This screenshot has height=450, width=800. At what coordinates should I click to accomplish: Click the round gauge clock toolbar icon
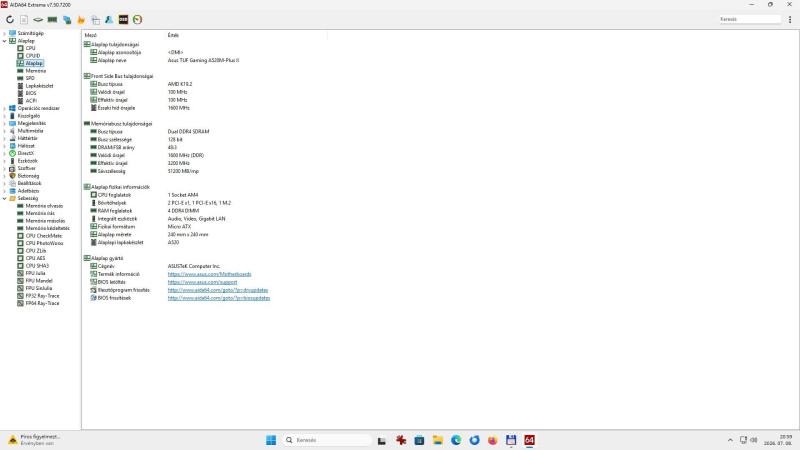click(x=137, y=19)
